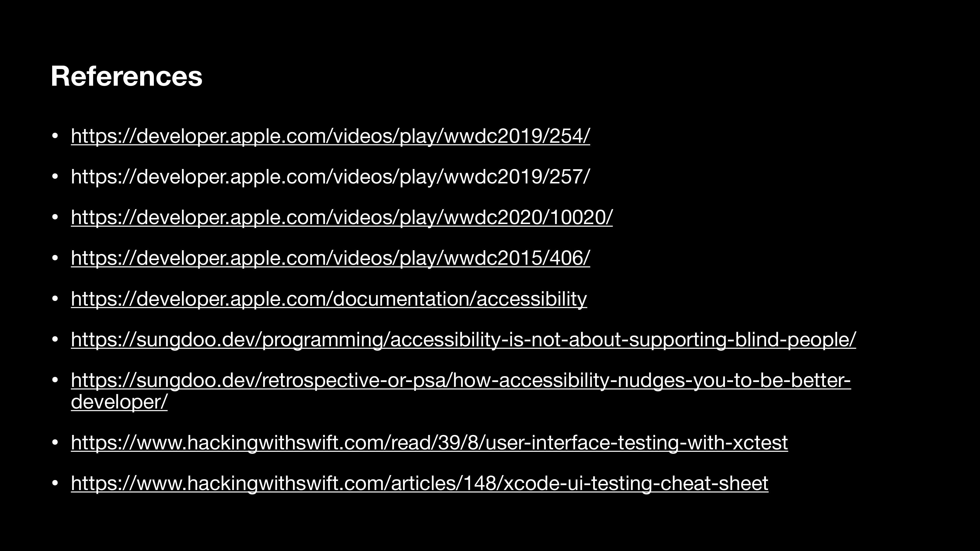Open hackingwithswift user-interface-testing-with-xctest link
This screenshot has width=980, height=551.
429,443
